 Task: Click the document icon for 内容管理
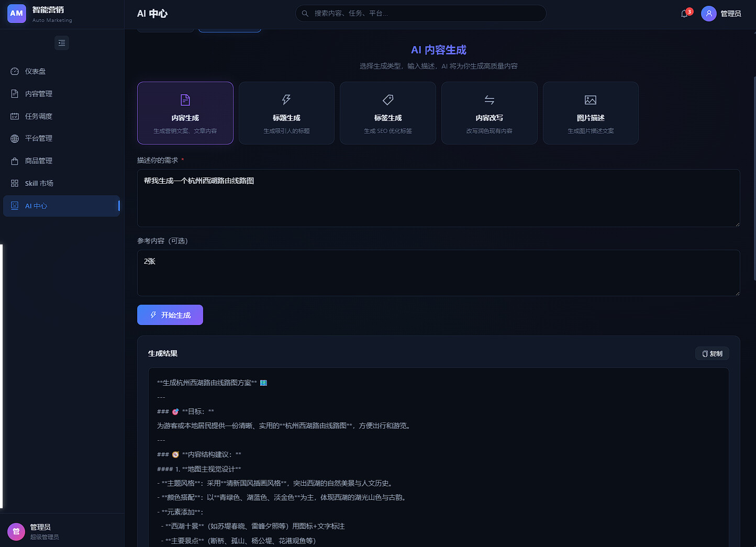point(15,94)
